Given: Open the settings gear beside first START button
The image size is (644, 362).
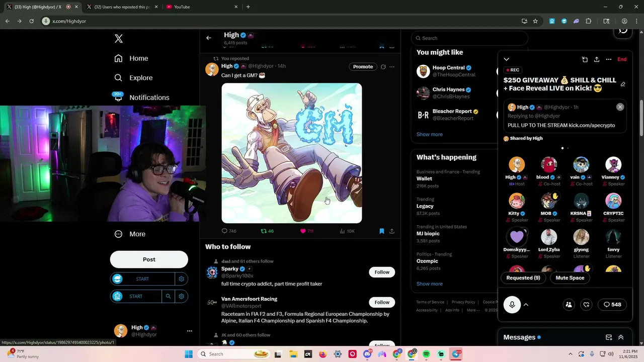Looking at the screenshot, I should [182, 279].
